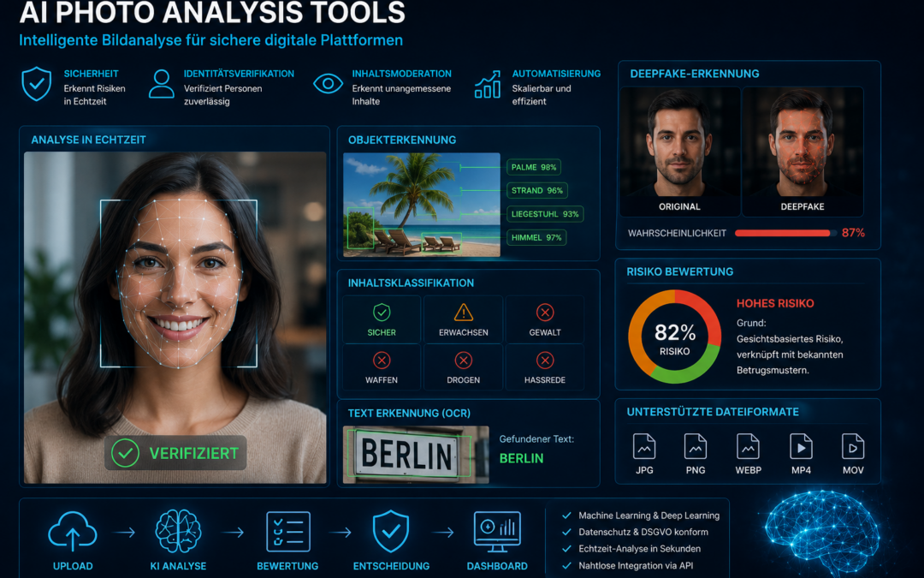Click the Unterstützte Dateiformate panel title
The width and height of the screenshot is (924, 578).
point(713,412)
